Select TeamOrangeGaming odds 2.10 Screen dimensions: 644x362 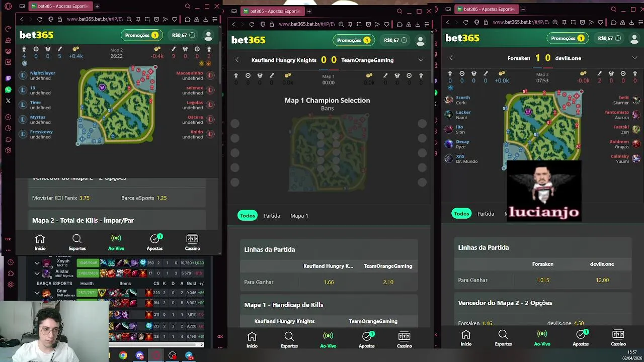click(388, 282)
